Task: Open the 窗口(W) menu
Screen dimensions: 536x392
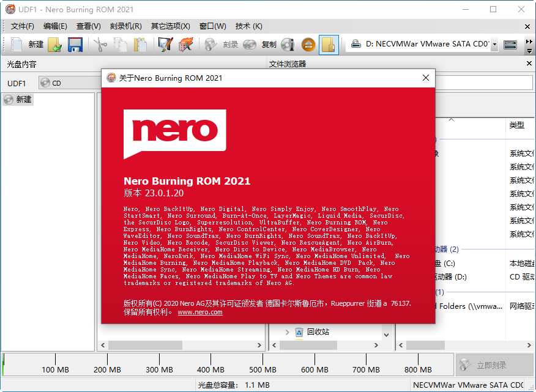Action: pos(212,26)
